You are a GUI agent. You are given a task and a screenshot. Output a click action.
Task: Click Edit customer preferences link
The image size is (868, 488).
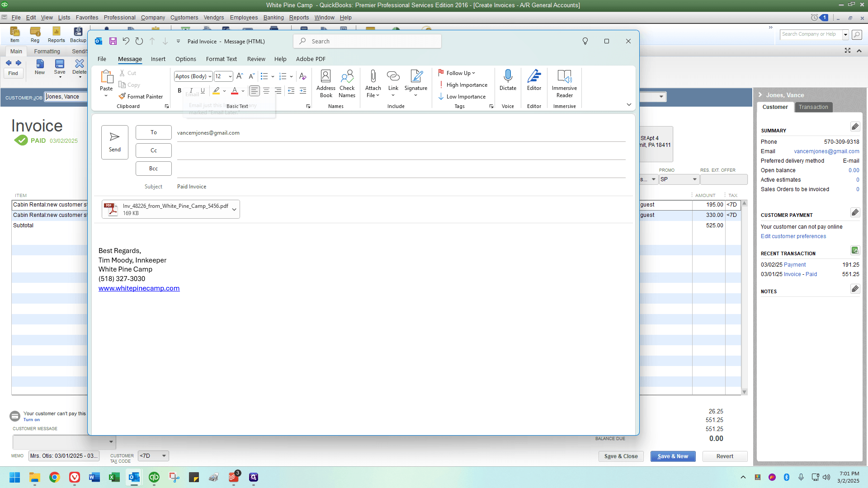[793, 236]
